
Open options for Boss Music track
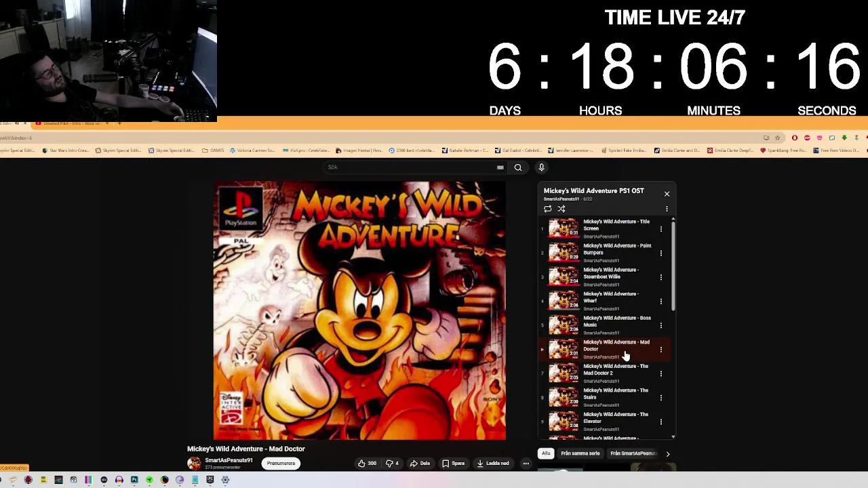[661, 325]
